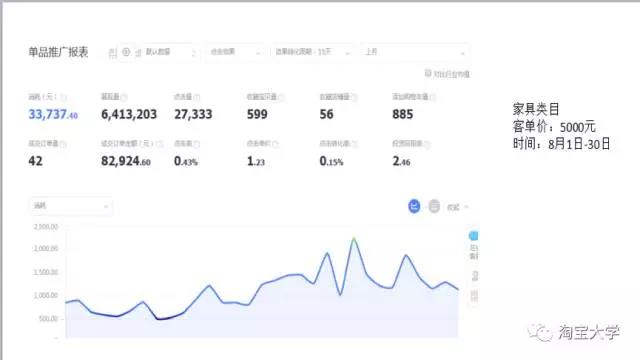The image size is (640, 360).
Task: Toggle blue side tab at chart right
Action: 473,245
